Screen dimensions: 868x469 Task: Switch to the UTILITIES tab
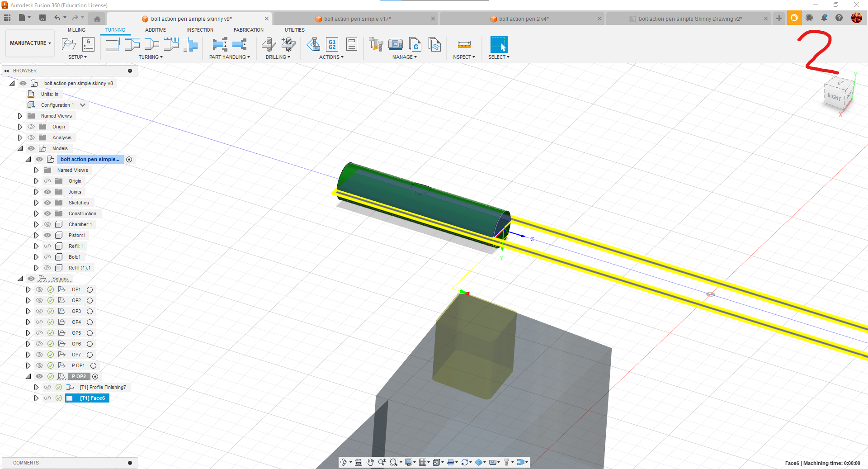pos(295,30)
